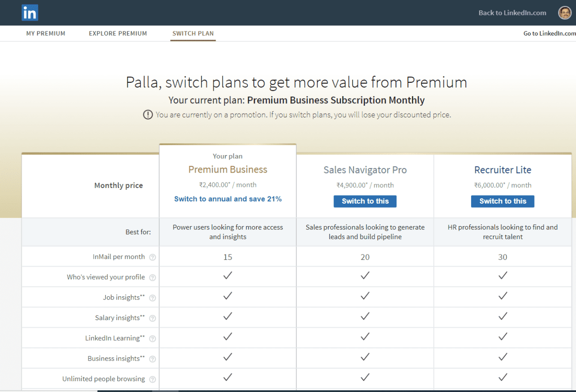This screenshot has height=392, width=576.
Task: Open the EXPLORE PREMIUM tab
Action: point(117,33)
